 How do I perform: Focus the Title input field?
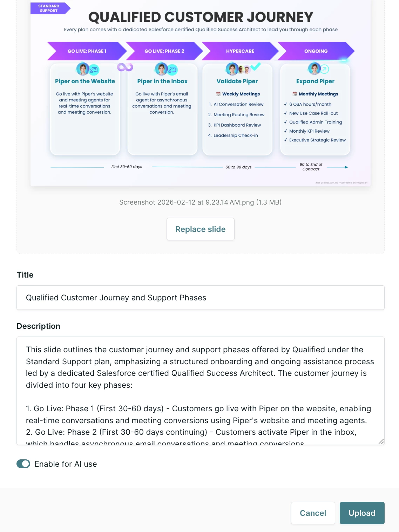(x=200, y=298)
